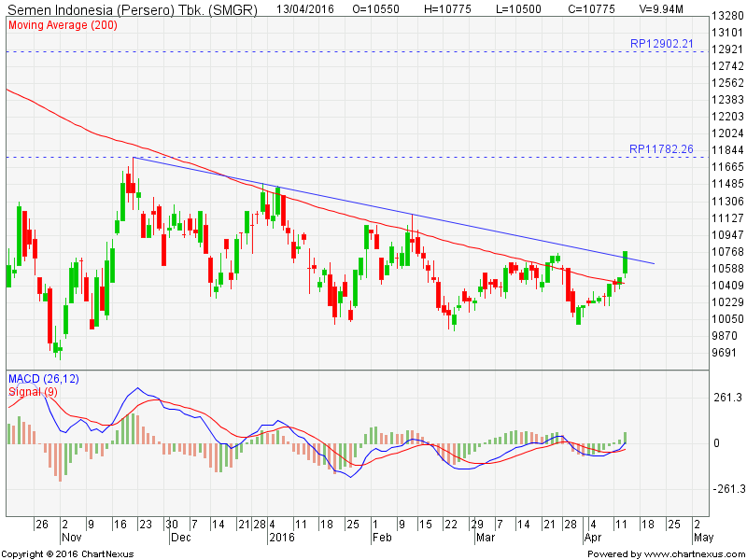
Task: Click the 30 date tick on time axis
Action: 172,525
